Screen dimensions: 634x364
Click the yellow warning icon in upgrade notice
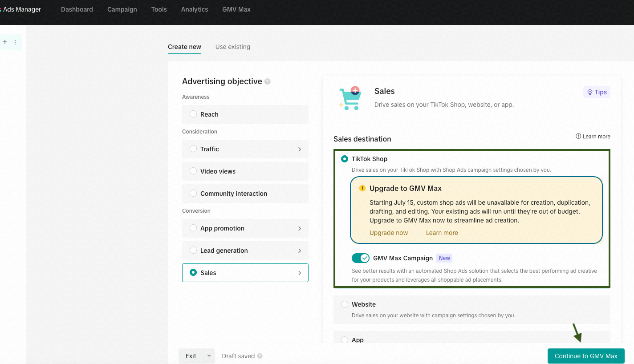(362, 188)
